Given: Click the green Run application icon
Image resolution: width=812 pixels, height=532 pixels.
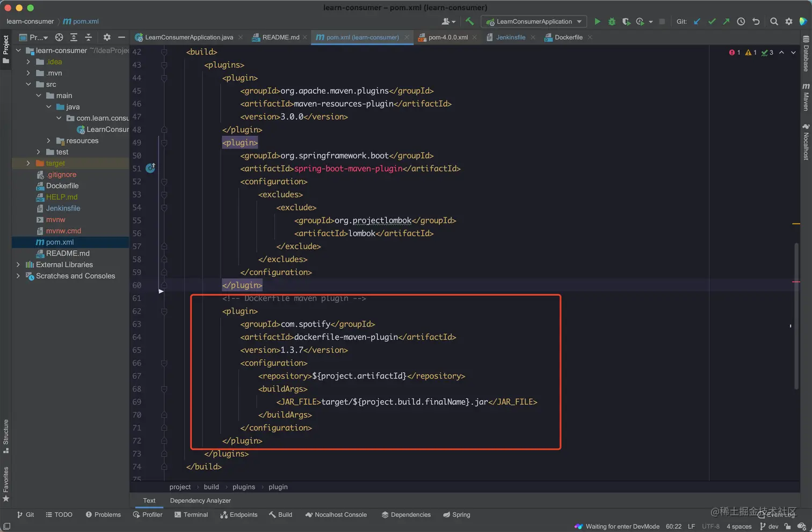Looking at the screenshot, I should (597, 21).
